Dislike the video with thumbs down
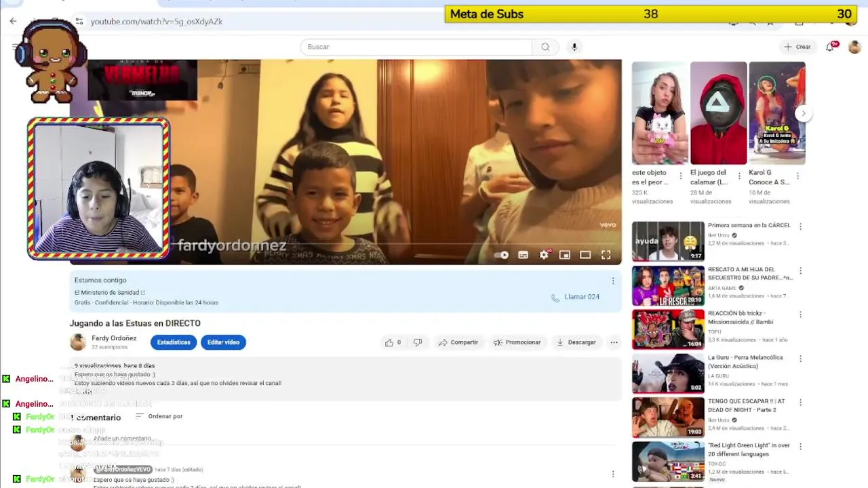The image size is (868, 488). (418, 342)
